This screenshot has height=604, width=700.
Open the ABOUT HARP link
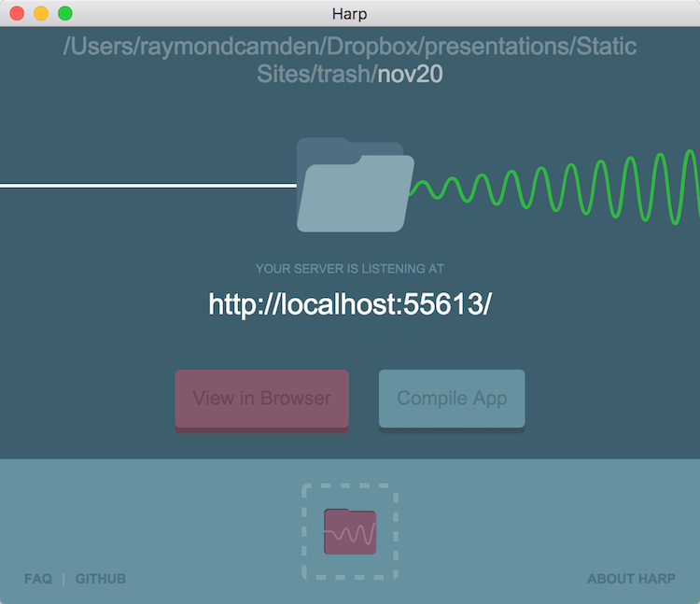(x=631, y=579)
